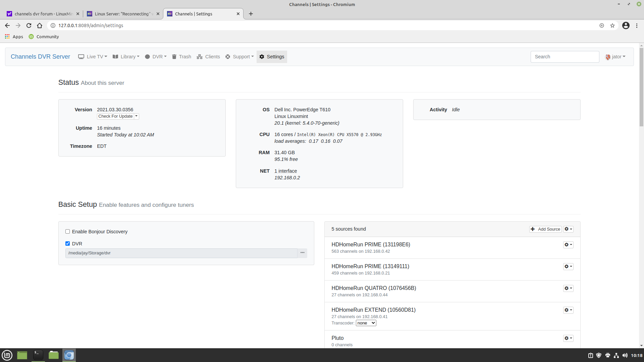Click the Channels DVR Server link
644x362 pixels.
point(40,57)
